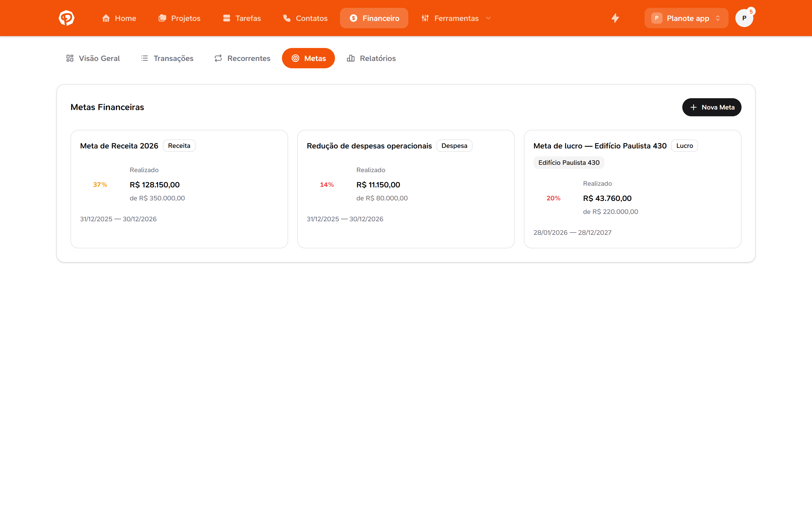The height and width of the screenshot is (508, 812).
Task: Switch to the Visão Geral tab
Action: pyautogui.click(x=93, y=58)
